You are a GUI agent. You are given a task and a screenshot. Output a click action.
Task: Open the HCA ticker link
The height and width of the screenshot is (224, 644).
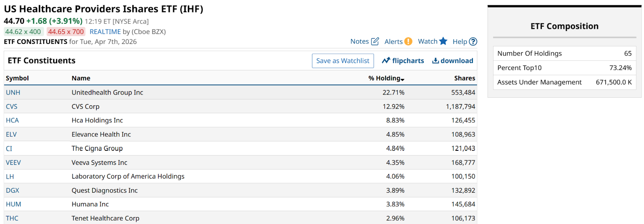(12, 120)
